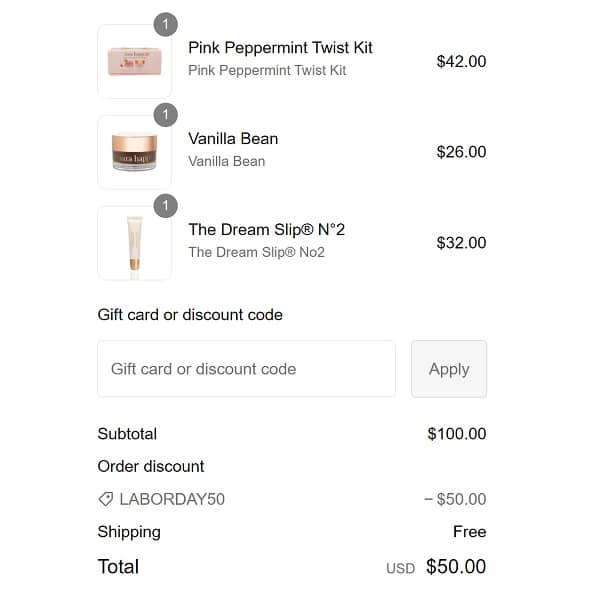Click quantity badge on The Dream Slip
This screenshot has height=600, width=600.
166,205
